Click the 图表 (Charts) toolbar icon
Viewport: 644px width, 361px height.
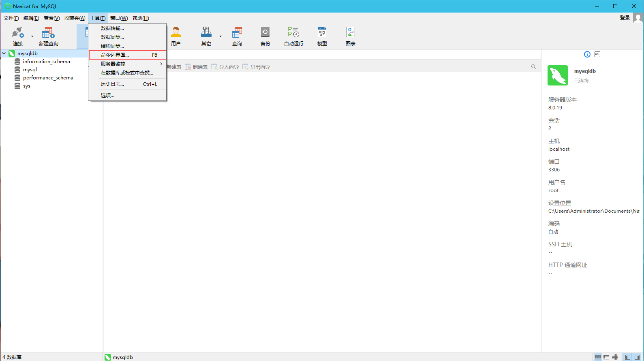click(x=351, y=32)
